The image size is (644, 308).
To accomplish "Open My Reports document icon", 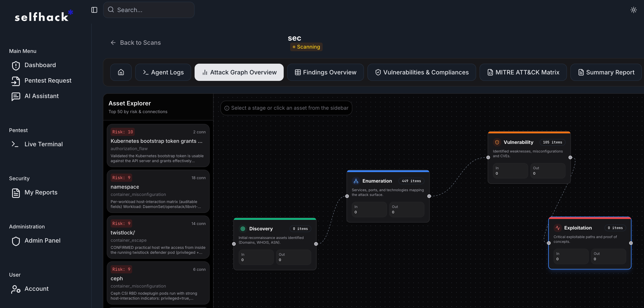I will (16, 192).
